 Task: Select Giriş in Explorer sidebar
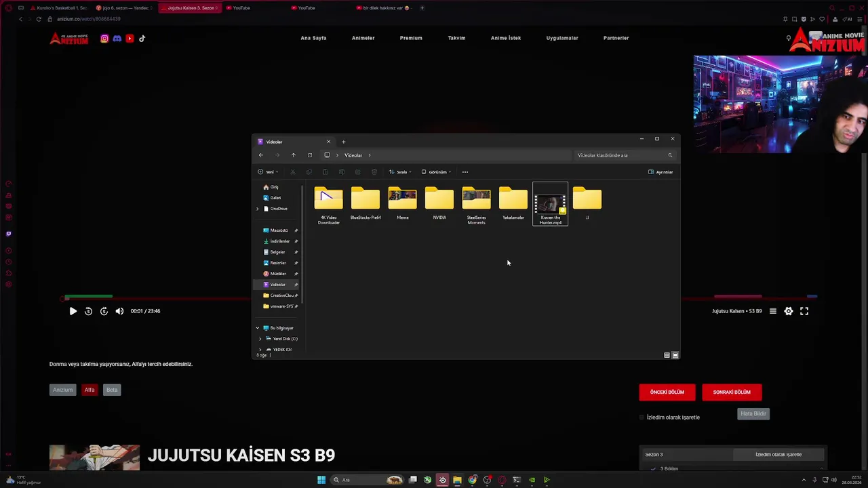pos(271,187)
